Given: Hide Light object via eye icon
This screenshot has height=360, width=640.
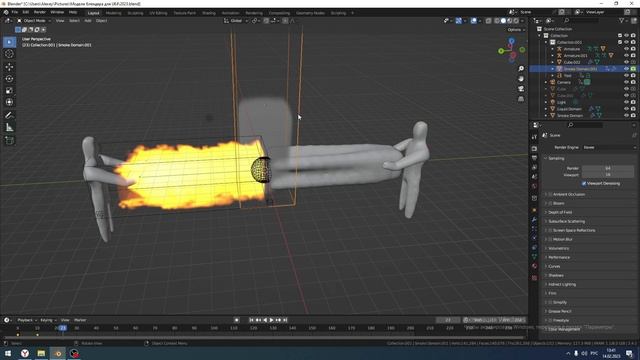Looking at the screenshot, I should click(626, 102).
